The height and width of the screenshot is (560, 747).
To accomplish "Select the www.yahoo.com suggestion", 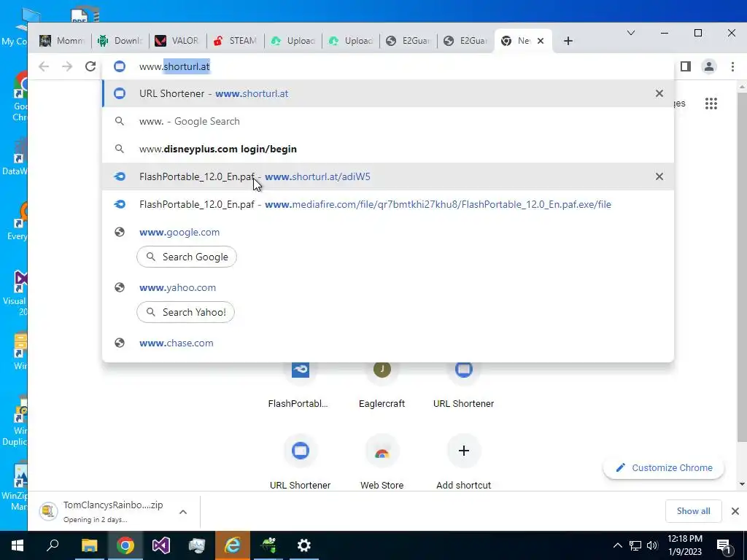I will point(388,287).
